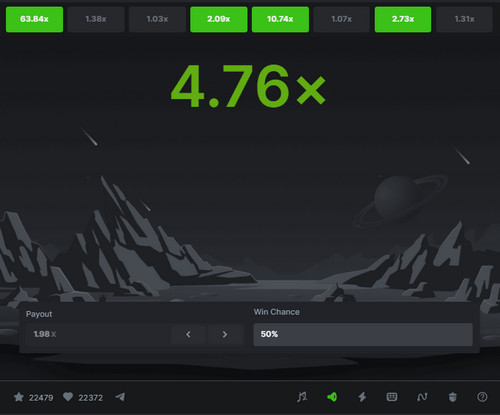View the 2.09x past round result

[219, 19]
